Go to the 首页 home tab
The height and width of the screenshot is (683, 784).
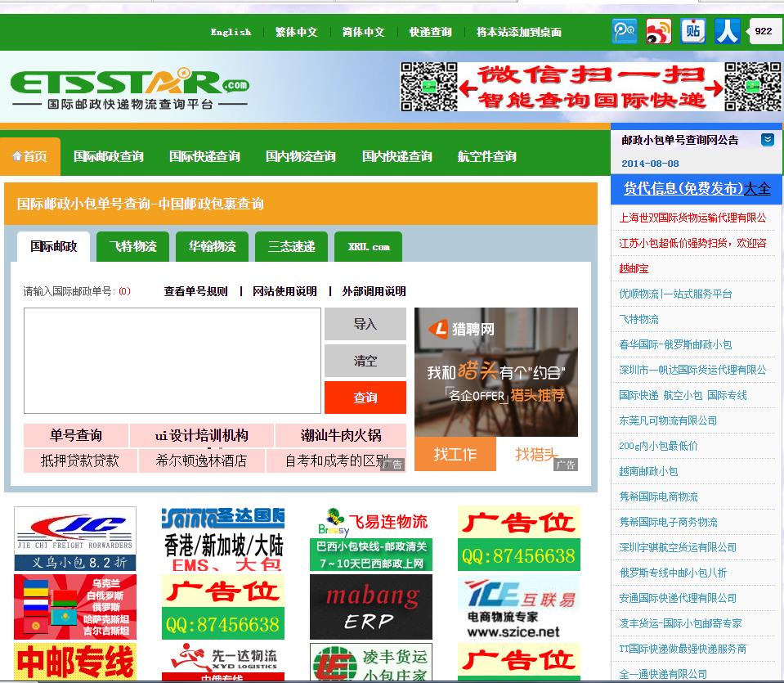coord(30,156)
